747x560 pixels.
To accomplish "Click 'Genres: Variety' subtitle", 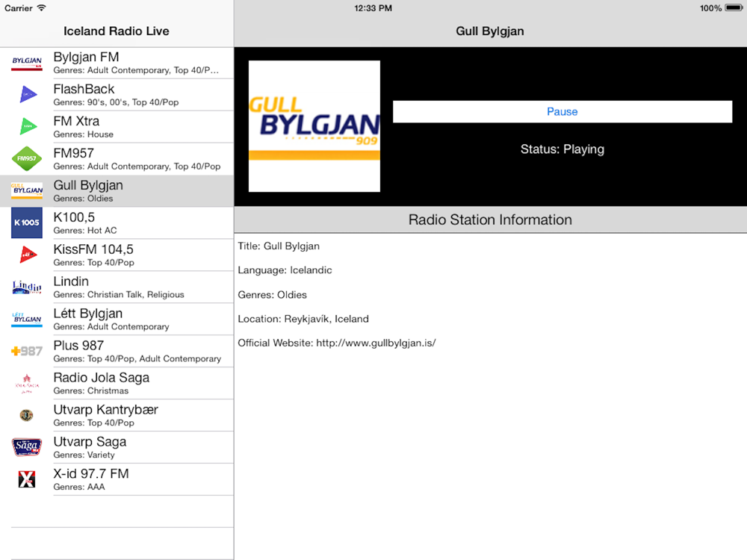I will click(84, 455).
